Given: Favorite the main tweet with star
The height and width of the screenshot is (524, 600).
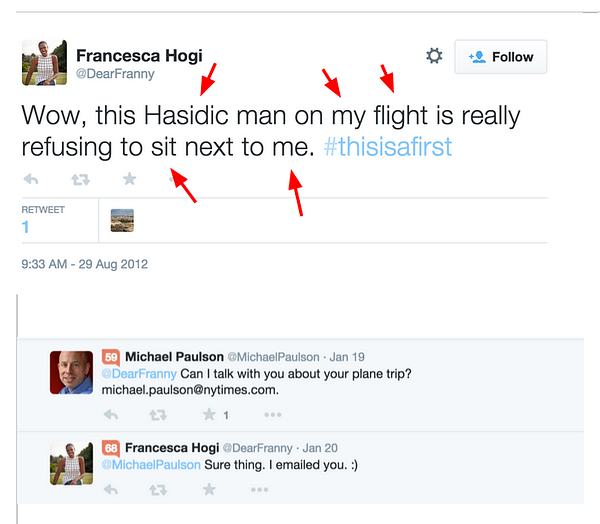Looking at the screenshot, I should 129,179.
